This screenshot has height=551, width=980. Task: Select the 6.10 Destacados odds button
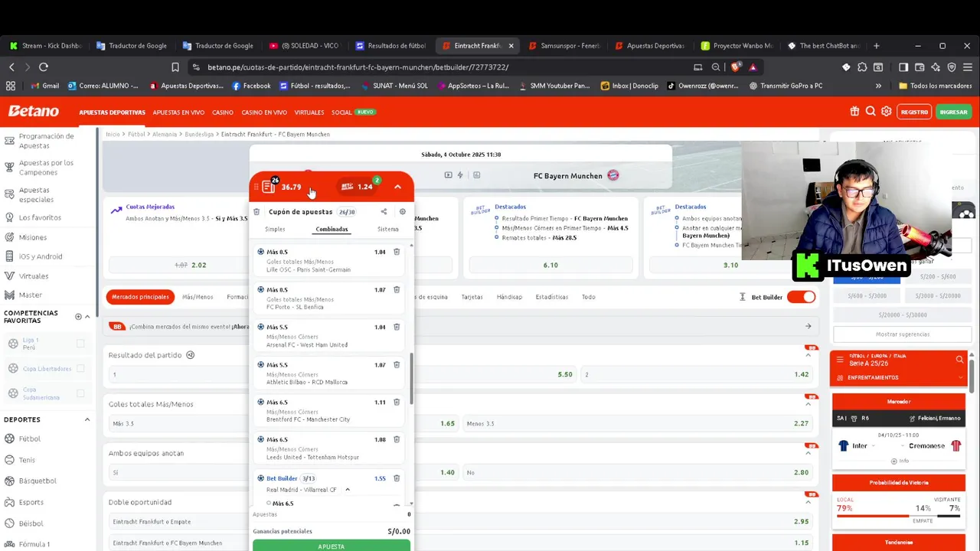[550, 265]
